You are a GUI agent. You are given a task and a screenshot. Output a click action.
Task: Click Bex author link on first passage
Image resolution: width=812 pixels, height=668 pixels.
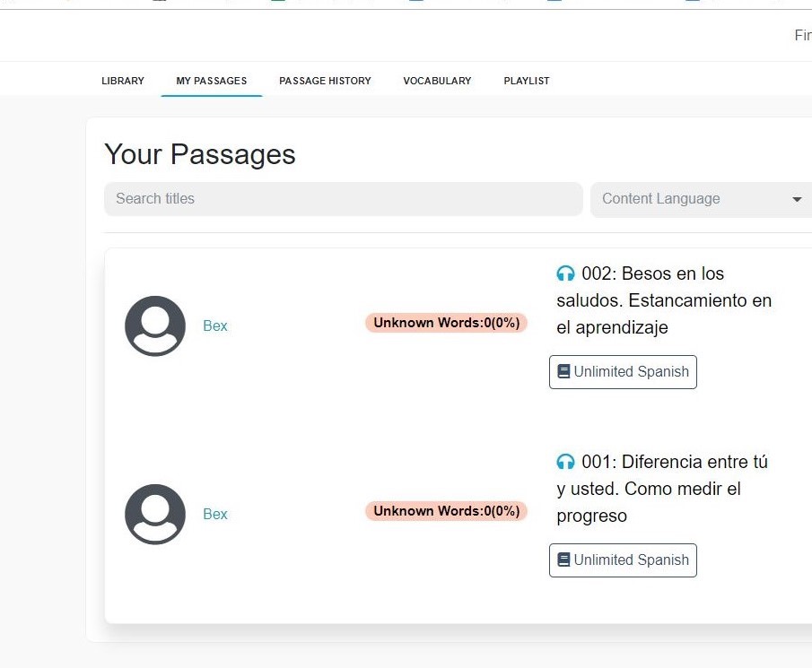click(215, 325)
